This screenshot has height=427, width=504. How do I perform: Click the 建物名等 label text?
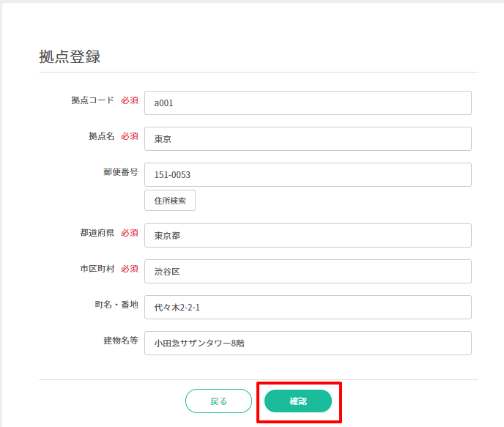[120, 341]
